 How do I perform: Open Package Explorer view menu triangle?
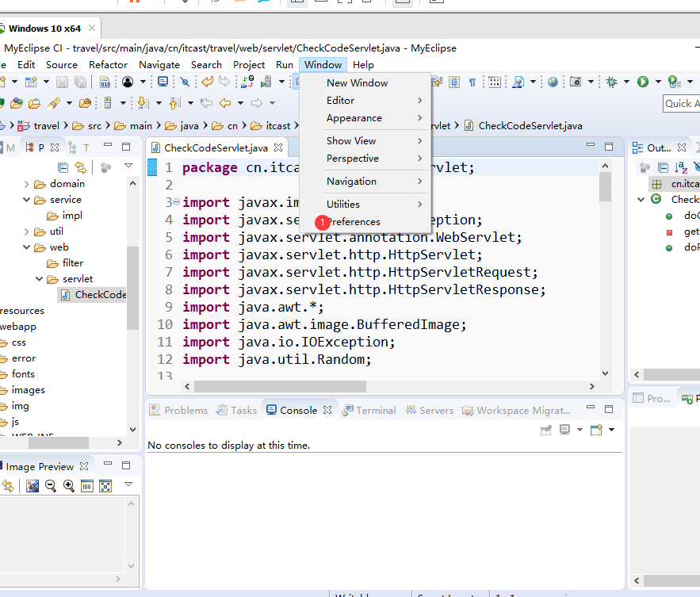(x=128, y=166)
